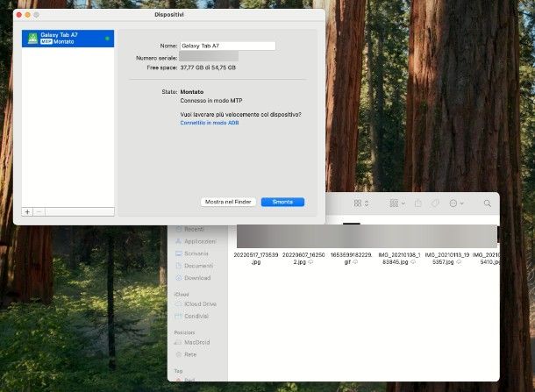Select file IMG_20210108 jpg
The image size is (535, 392).
[400, 258]
